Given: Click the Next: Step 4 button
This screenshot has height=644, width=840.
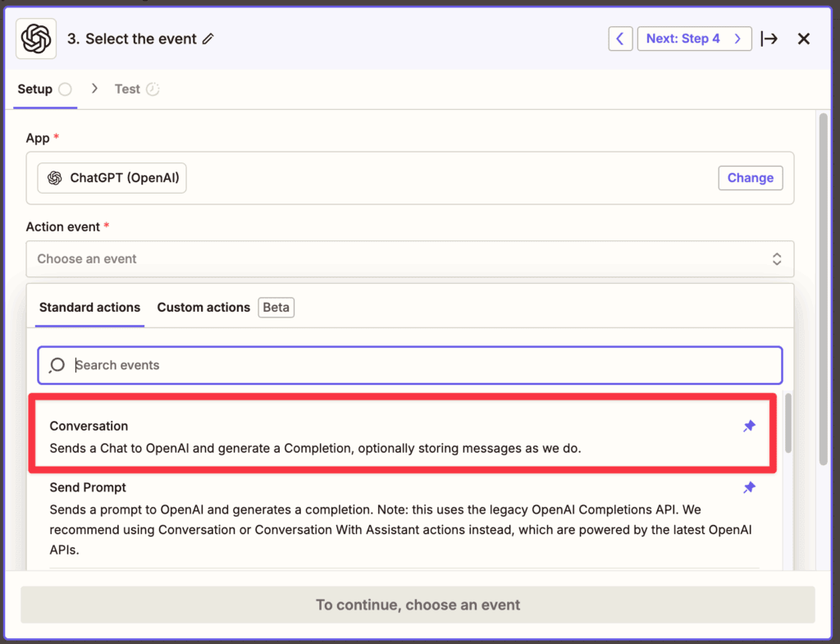Looking at the screenshot, I should click(694, 39).
